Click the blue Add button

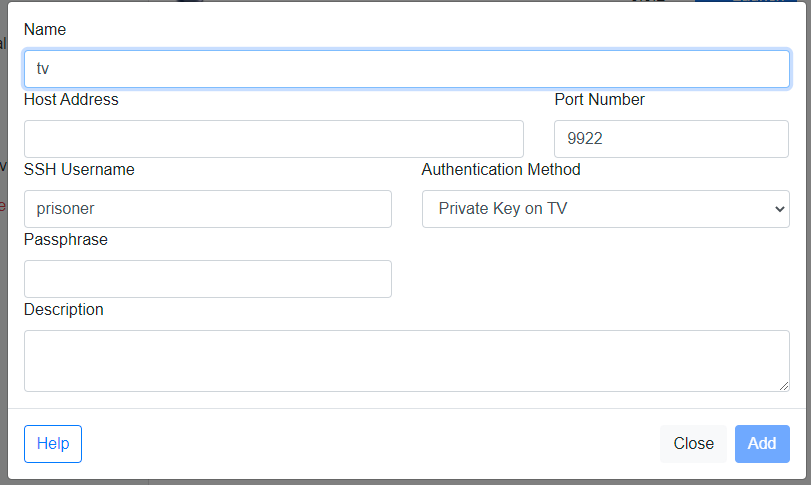(762, 444)
